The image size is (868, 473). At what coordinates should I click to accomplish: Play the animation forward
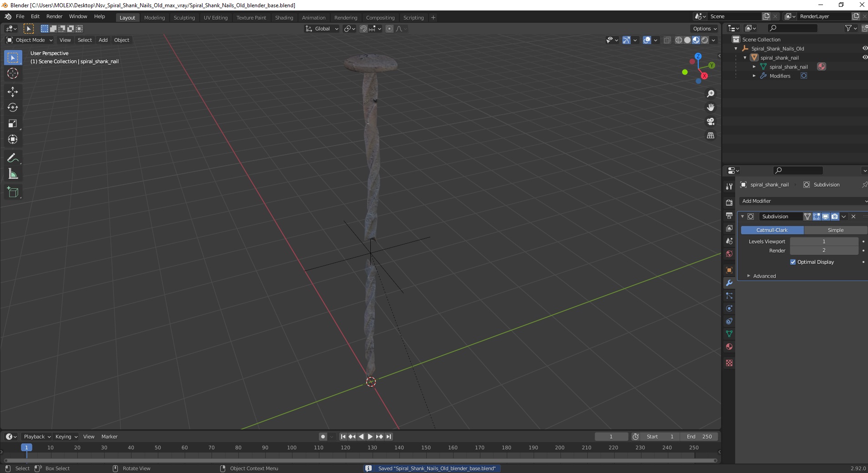[370, 437]
